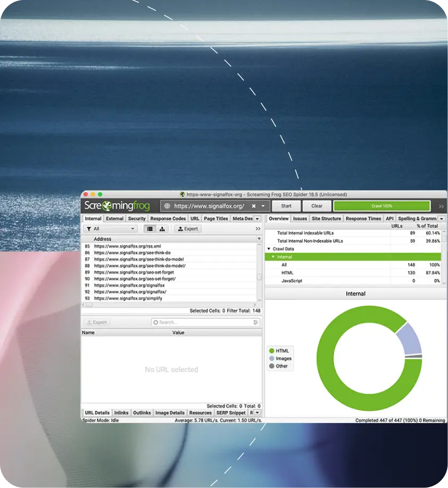Open search filter options icon
448x488 pixels.
click(256, 322)
